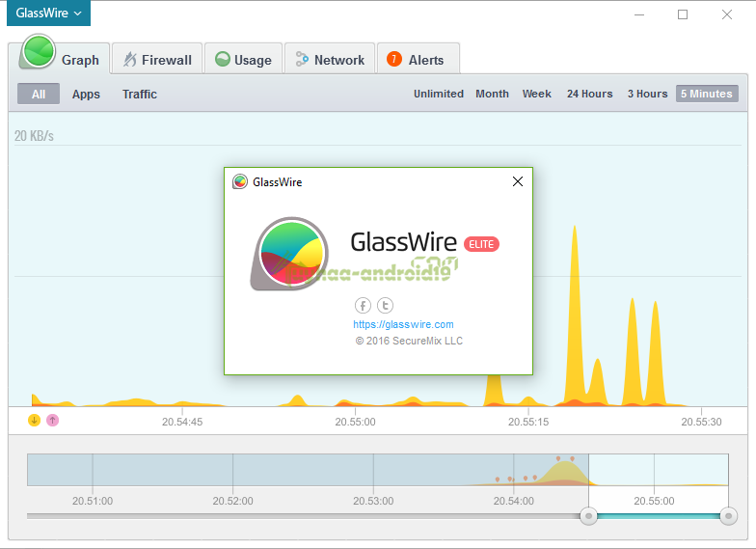756x549 pixels.
Task: Set time range to Month
Action: [492, 94]
